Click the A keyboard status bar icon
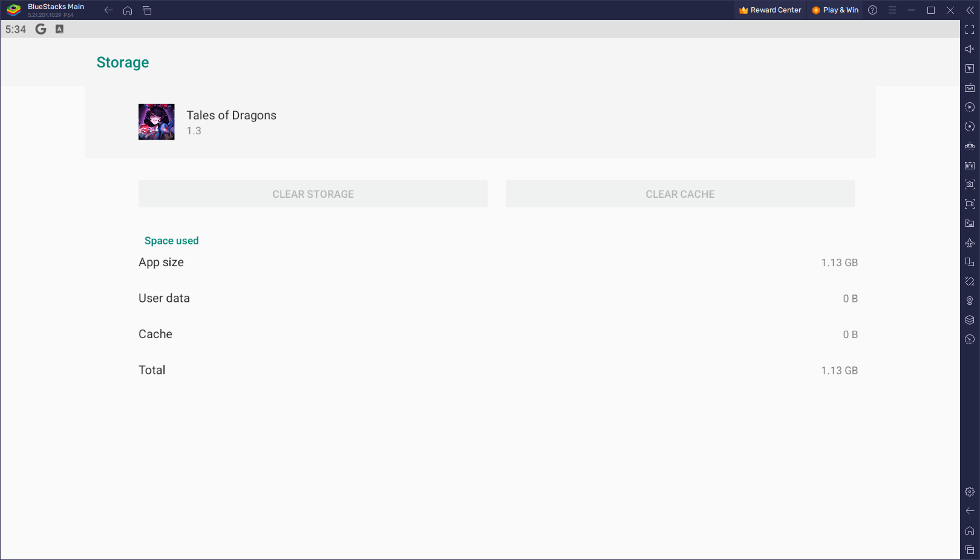This screenshot has height=560, width=980. point(59,29)
